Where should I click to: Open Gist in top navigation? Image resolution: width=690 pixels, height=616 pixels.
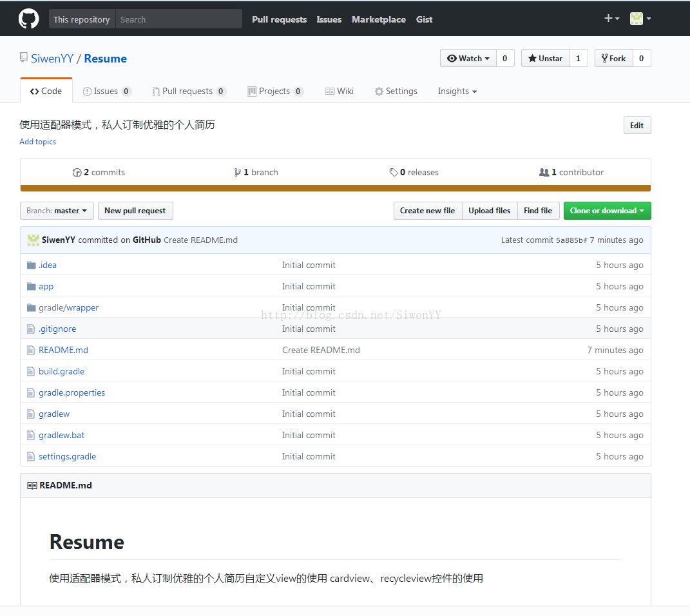pyautogui.click(x=424, y=19)
